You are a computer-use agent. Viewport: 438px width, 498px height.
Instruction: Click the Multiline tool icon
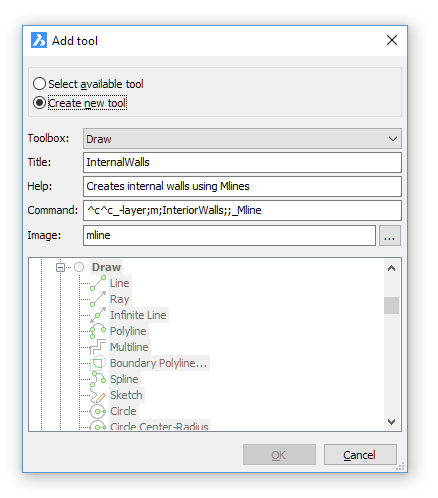(98, 347)
